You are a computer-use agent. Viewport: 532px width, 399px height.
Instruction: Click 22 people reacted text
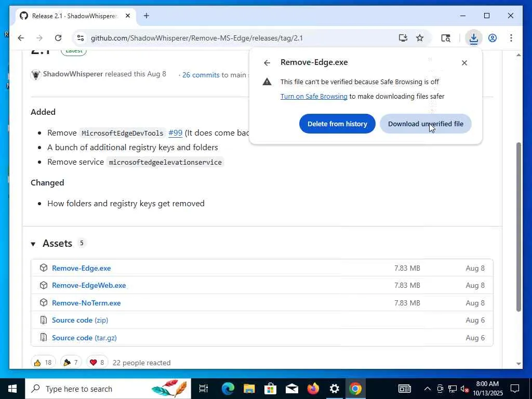point(141,363)
